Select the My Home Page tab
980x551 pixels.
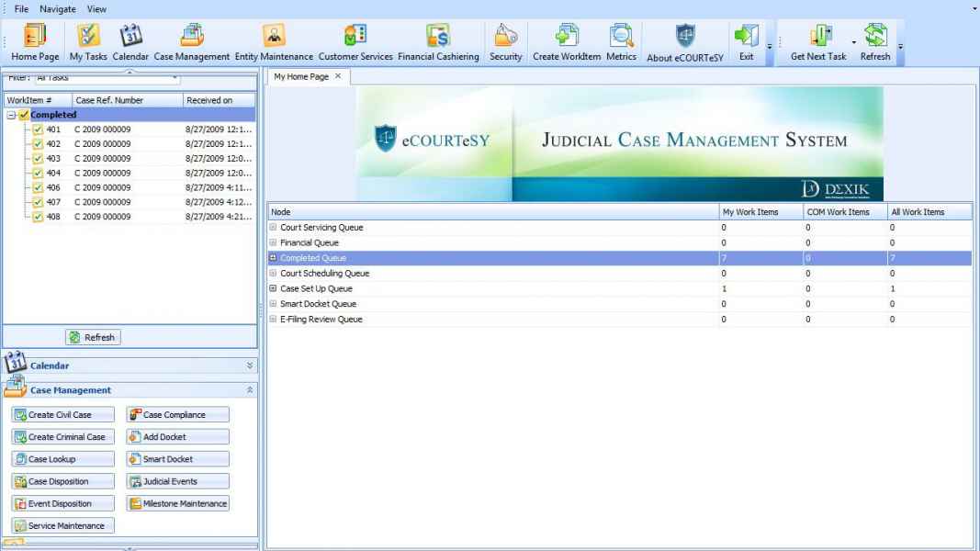pos(300,77)
